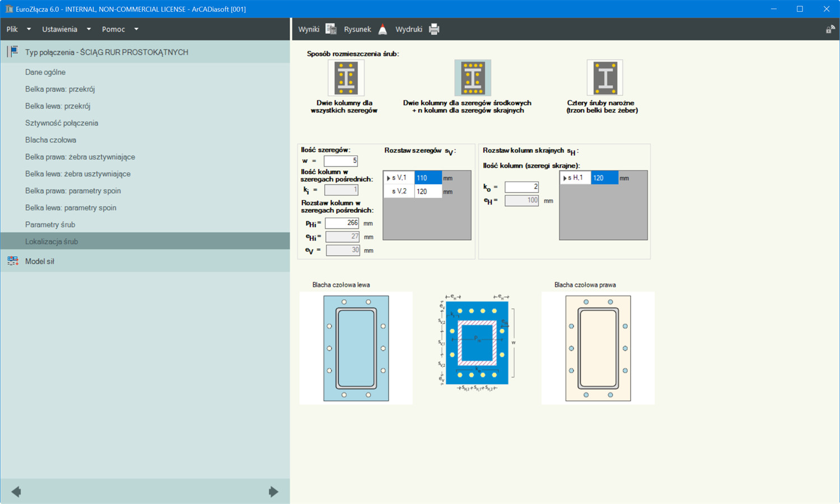Click the s H,1 row header
This screenshot has height=504, width=840.
575,178
